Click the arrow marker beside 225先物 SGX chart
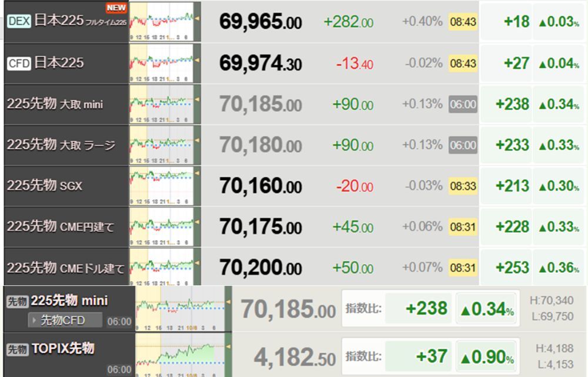The width and height of the screenshot is (588, 377). tap(197, 173)
